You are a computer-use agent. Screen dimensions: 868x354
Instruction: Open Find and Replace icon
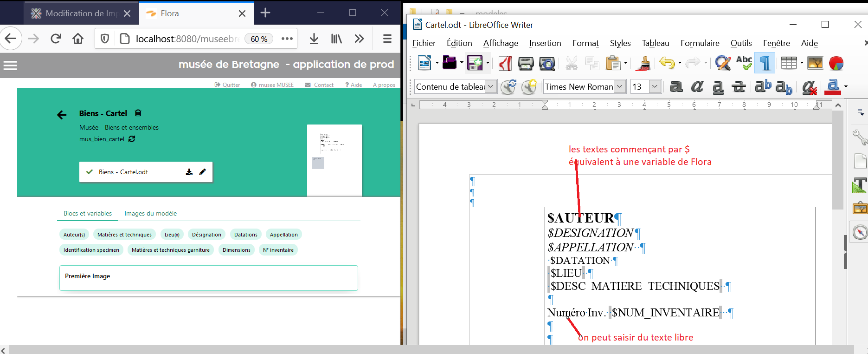click(723, 63)
